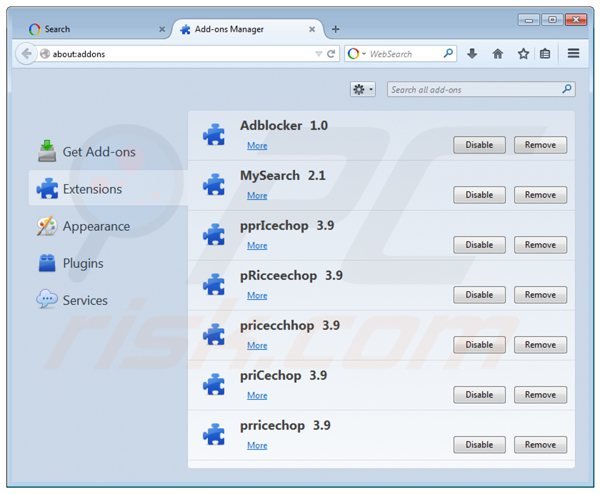The height and width of the screenshot is (494, 600).
Task: Minimize the Firefox window
Action: (x=529, y=20)
